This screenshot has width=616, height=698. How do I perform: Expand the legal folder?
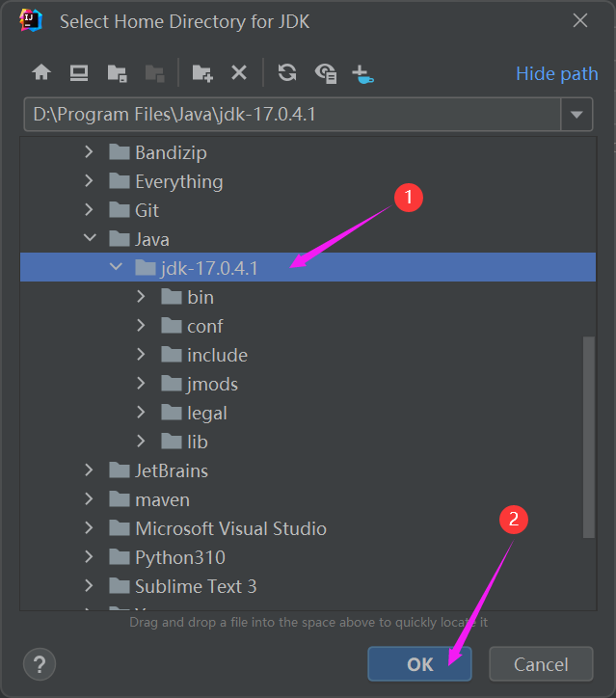click(x=141, y=413)
